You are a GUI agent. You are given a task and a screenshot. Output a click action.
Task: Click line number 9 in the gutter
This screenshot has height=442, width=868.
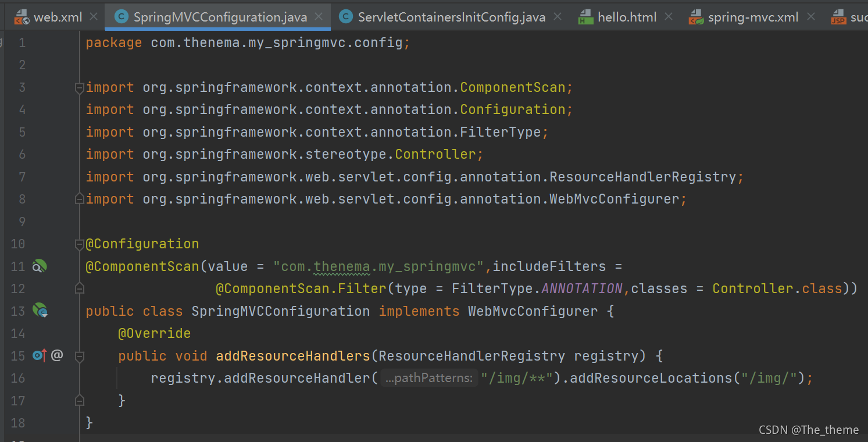coord(22,222)
